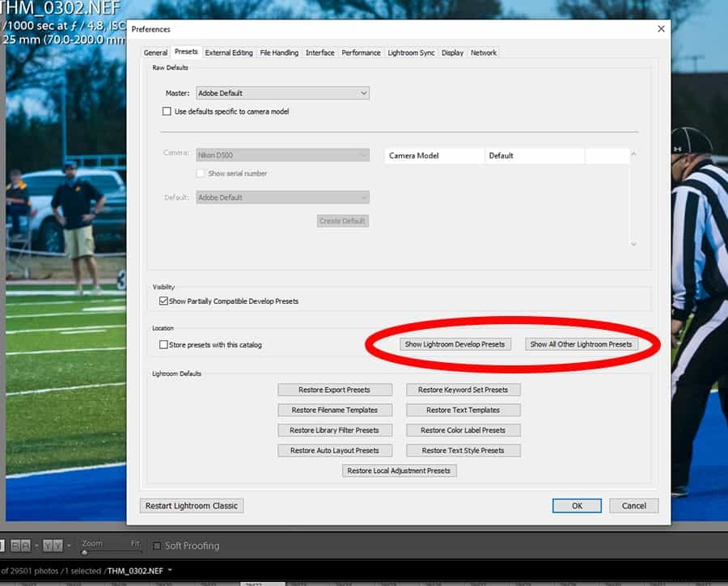Click the Camera Model list scrollbar

[633, 198]
